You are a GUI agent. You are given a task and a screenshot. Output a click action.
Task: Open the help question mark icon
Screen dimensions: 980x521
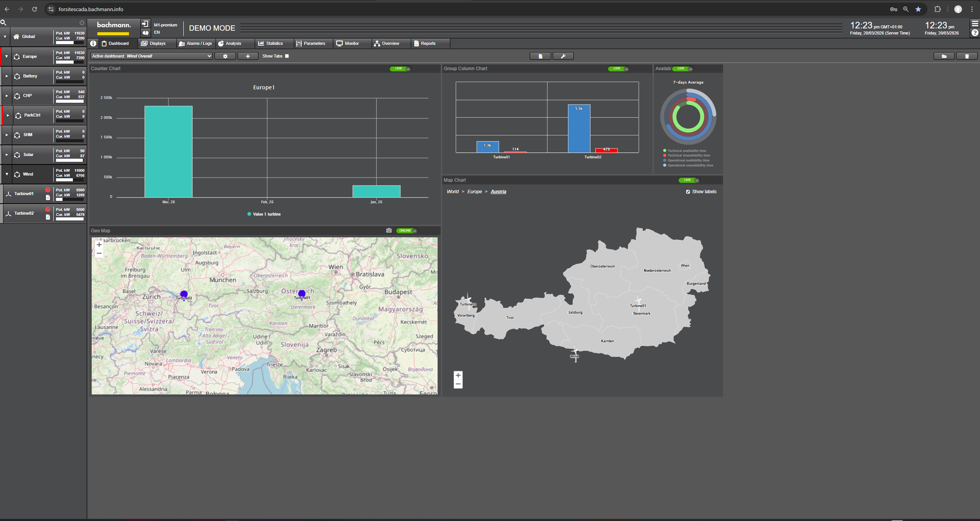975,33
